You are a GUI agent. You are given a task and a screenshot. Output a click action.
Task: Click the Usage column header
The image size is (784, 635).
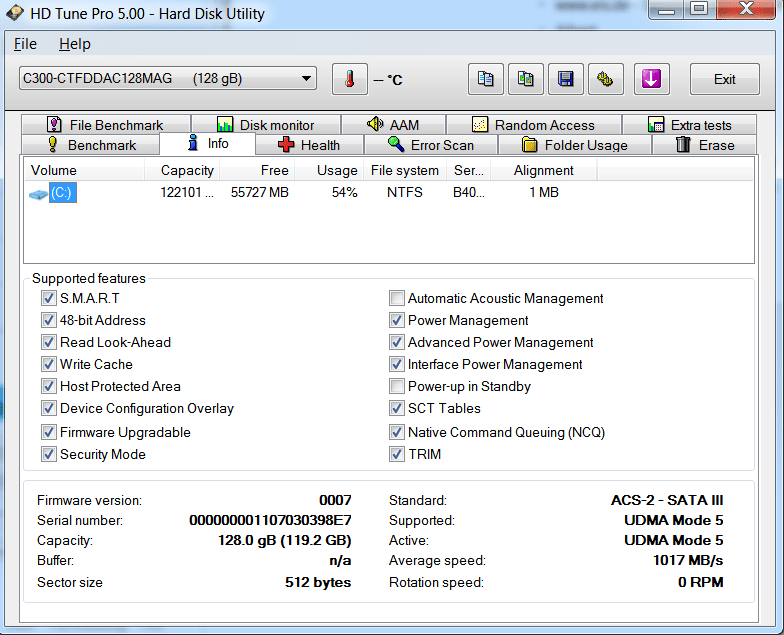330,170
